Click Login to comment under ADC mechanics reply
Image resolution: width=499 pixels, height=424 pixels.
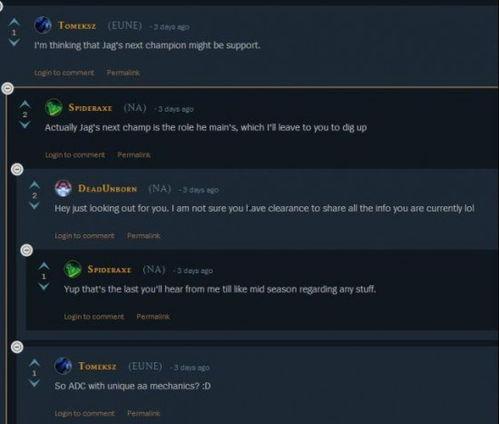point(84,413)
